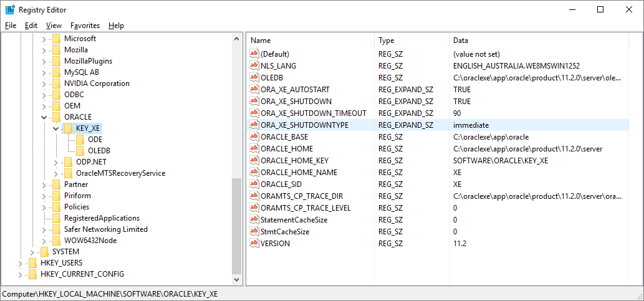644x301 pixels.
Task: Open the Favorites menu
Action: 85,26
